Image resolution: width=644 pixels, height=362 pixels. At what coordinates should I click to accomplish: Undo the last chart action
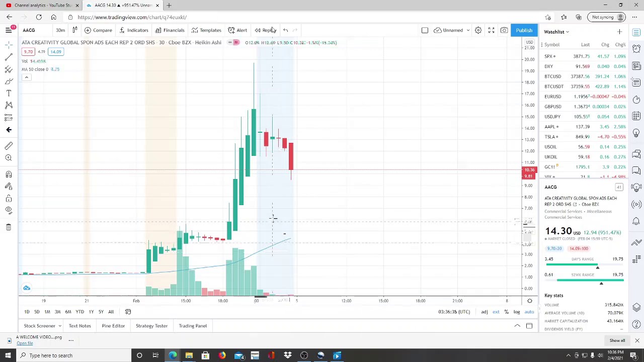click(x=285, y=30)
